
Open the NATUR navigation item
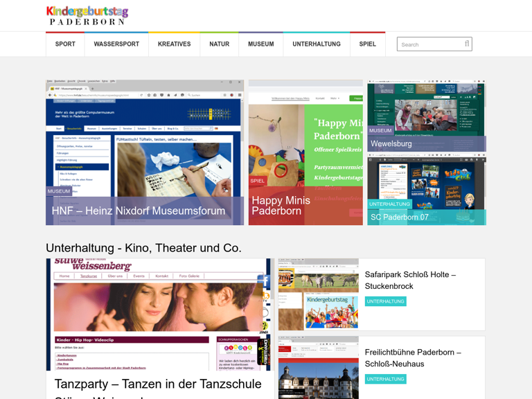coord(219,44)
